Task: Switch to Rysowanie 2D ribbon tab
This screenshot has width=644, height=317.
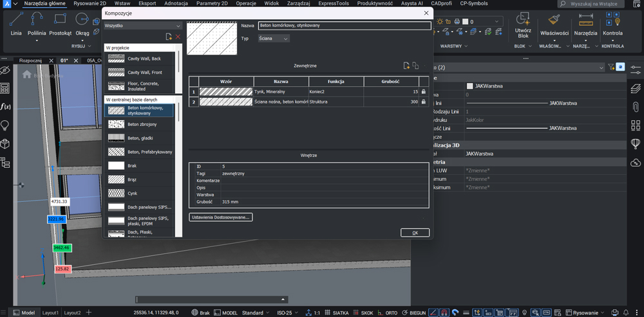Action: pyautogui.click(x=90, y=3)
